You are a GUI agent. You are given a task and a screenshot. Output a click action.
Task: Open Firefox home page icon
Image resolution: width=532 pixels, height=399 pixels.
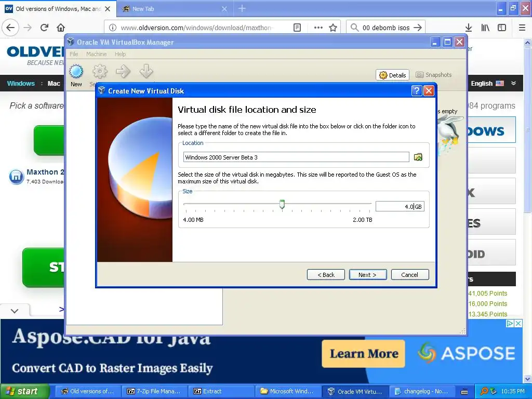(x=61, y=28)
